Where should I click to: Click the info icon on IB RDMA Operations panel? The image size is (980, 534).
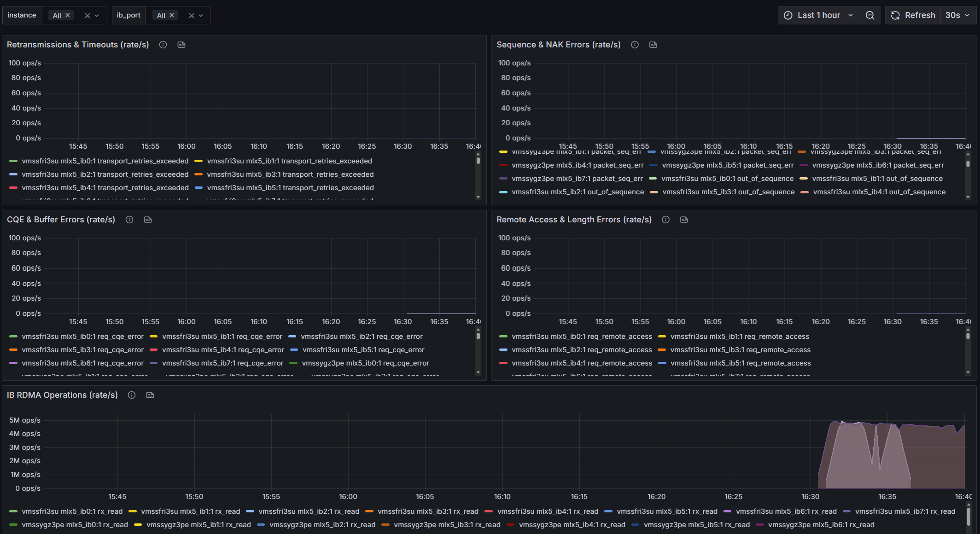coord(131,395)
